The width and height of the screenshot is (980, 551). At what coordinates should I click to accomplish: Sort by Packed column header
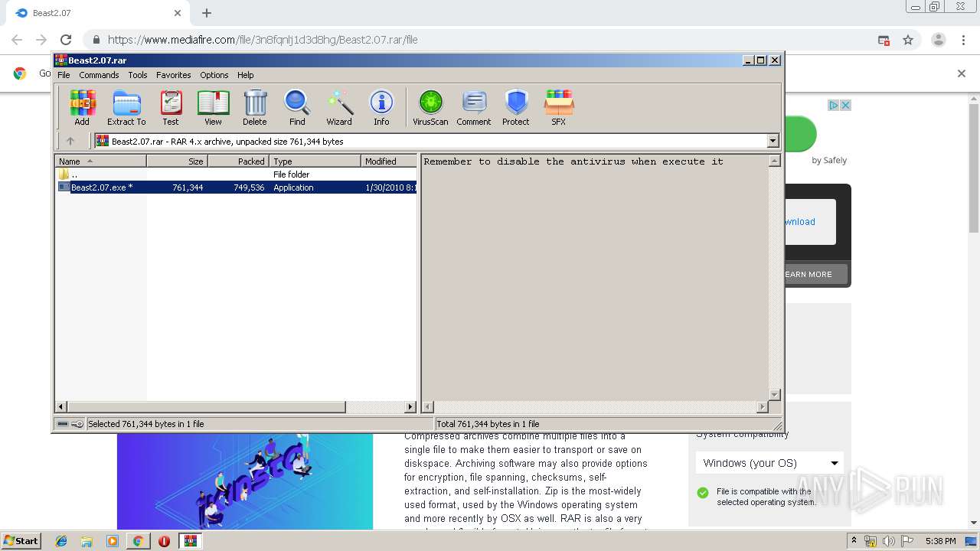(x=238, y=161)
